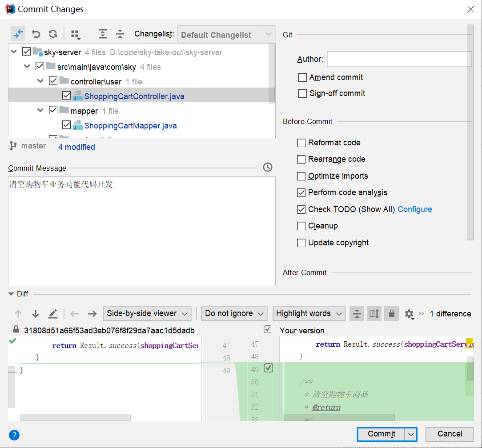Show more Diff toolbar actions chevron
The width and height of the screenshot is (482, 448).
click(421, 313)
